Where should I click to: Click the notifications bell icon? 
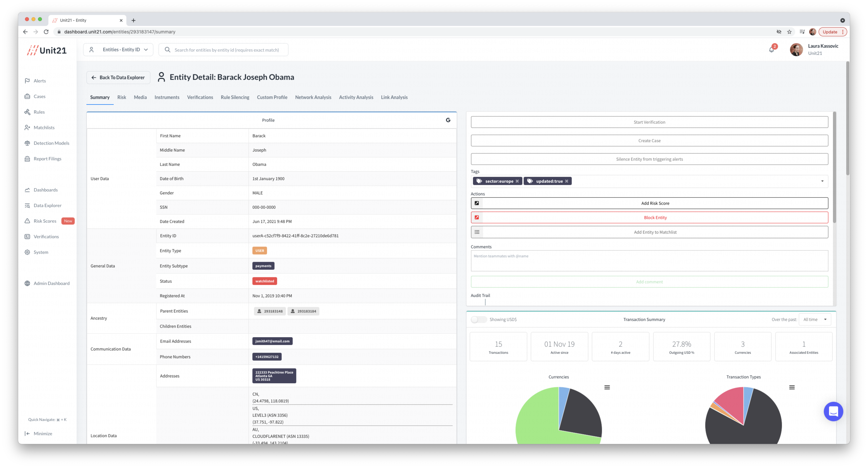[x=771, y=50]
